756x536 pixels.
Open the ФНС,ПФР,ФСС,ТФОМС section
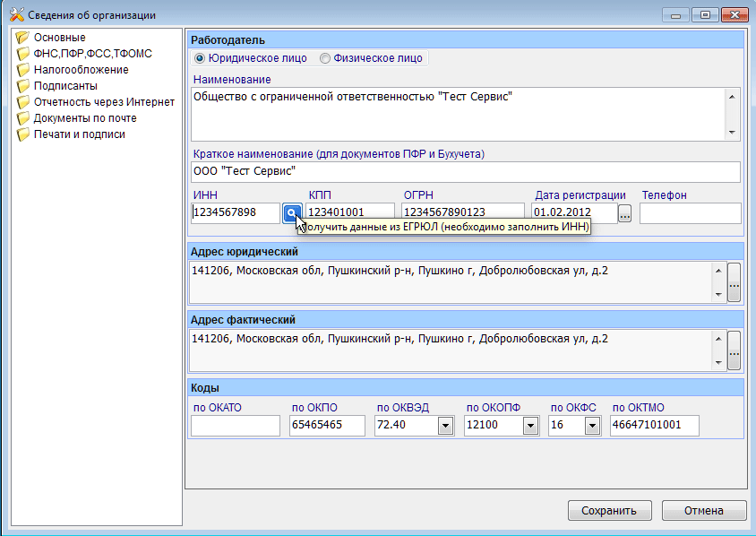[x=92, y=54]
